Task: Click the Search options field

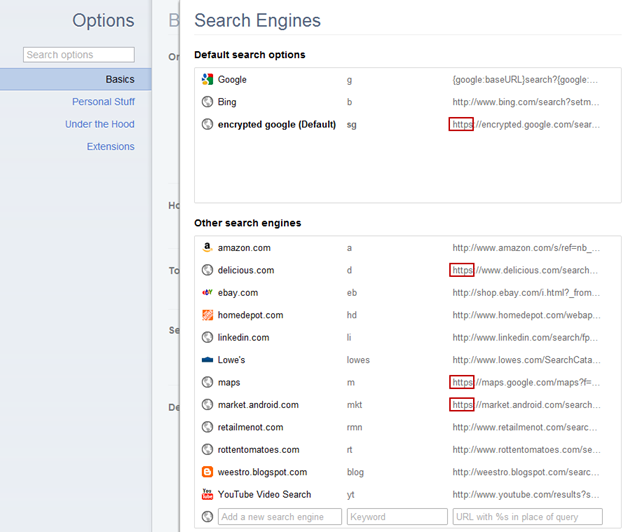Action: tap(79, 55)
